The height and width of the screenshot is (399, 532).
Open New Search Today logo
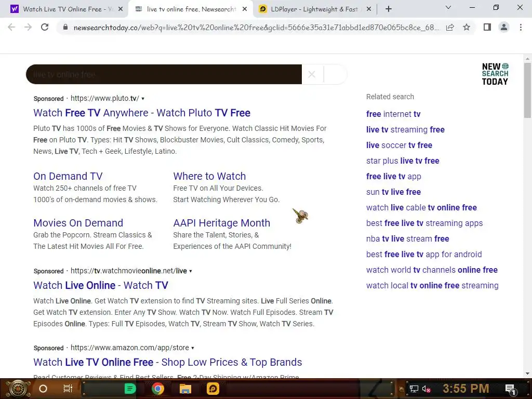click(495, 74)
